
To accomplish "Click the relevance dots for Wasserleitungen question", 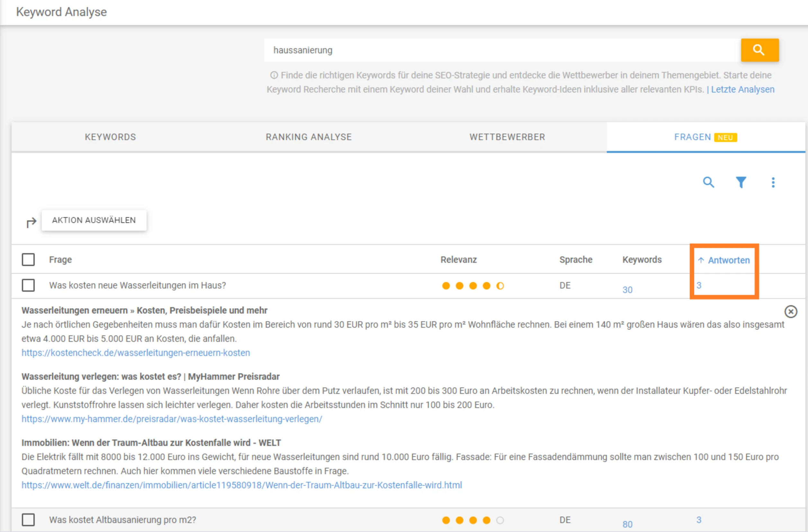I will pyautogui.click(x=472, y=286).
